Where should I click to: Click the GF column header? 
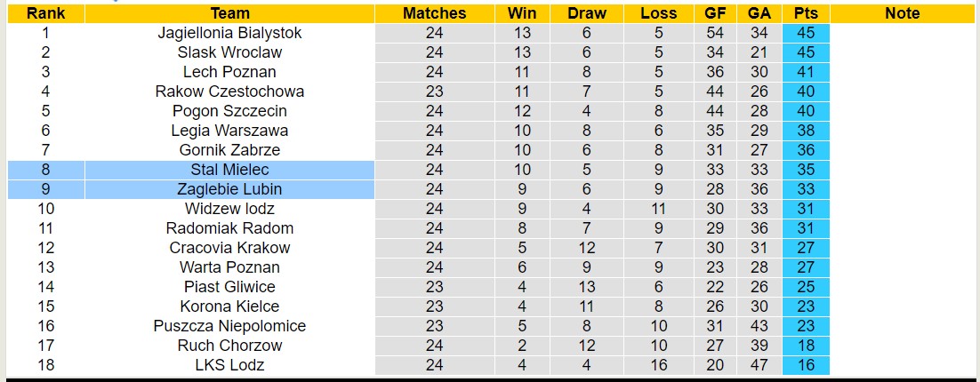coord(714,13)
